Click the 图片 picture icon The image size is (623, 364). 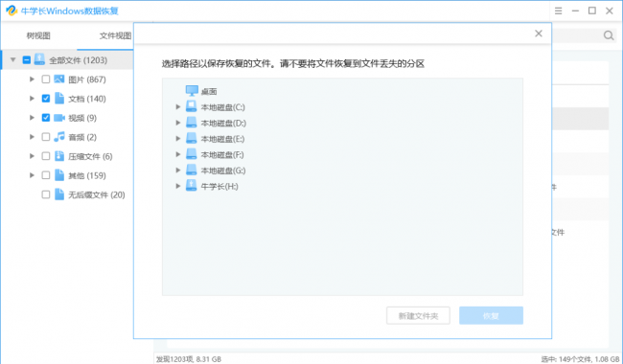pos(58,79)
